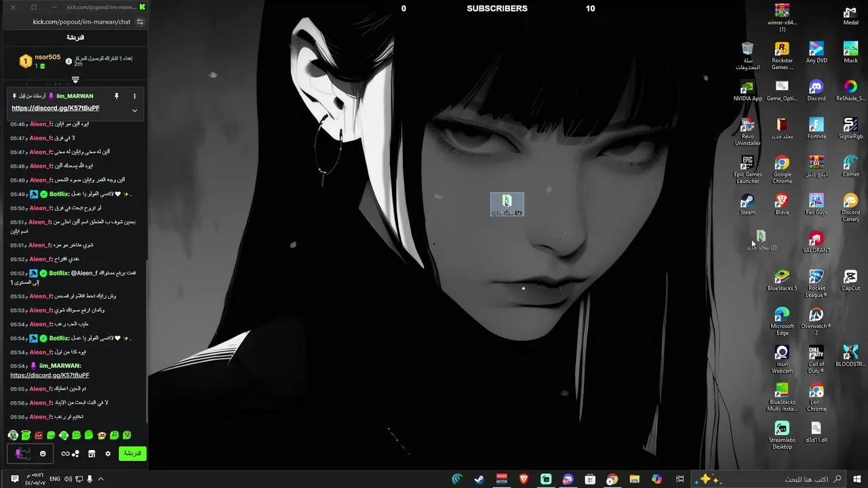Open the Windows Start button
Screen dimensions: 868x488
point(857,479)
